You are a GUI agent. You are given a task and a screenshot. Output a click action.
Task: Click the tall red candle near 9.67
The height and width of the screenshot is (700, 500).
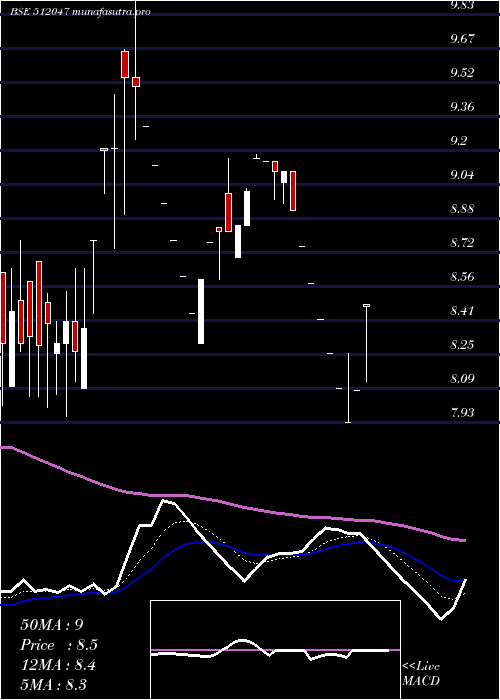coord(125,64)
